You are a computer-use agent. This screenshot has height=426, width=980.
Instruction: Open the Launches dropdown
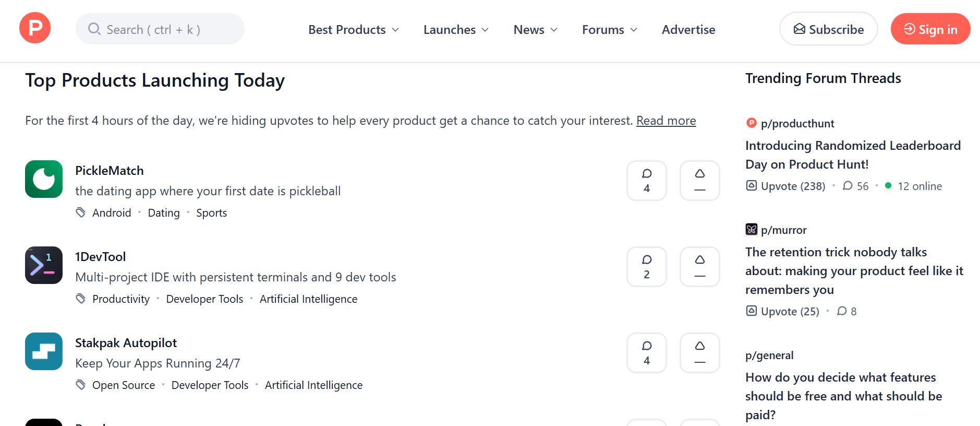pos(455,30)
